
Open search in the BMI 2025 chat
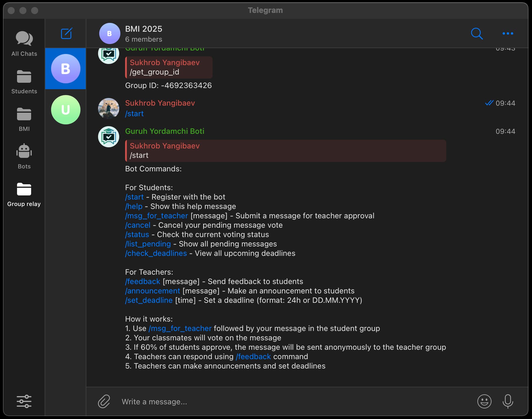click(477, 33)
